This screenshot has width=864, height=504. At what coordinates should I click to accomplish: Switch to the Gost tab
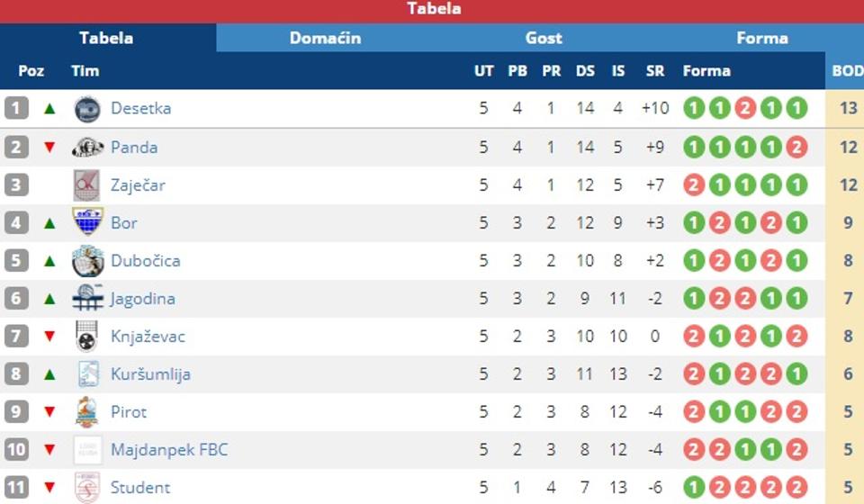click(x=544, y=38)
